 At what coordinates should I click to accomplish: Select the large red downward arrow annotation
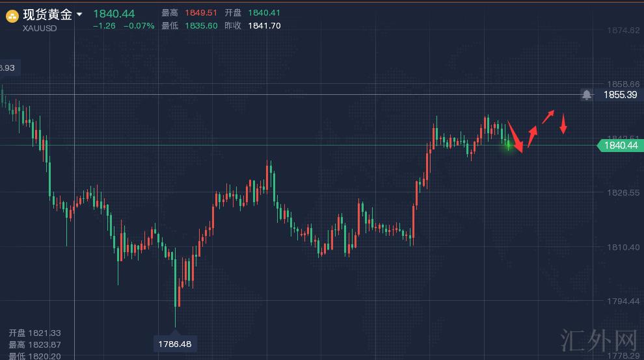tap(515, 138)
